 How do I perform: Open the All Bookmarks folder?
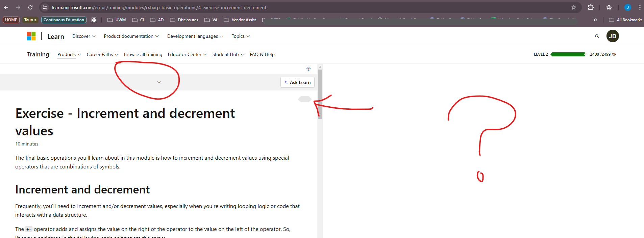[x=626, y=20]
